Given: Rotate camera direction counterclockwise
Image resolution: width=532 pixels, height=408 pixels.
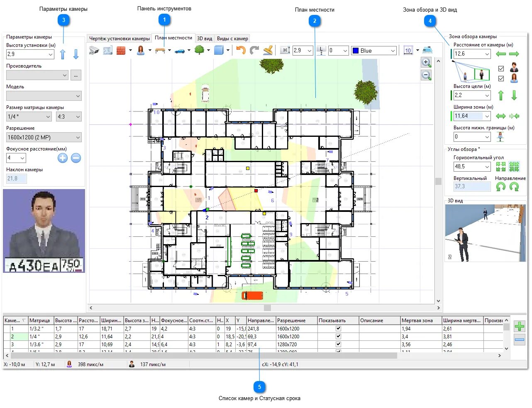Looking at the screenshot, I should 501,187.
